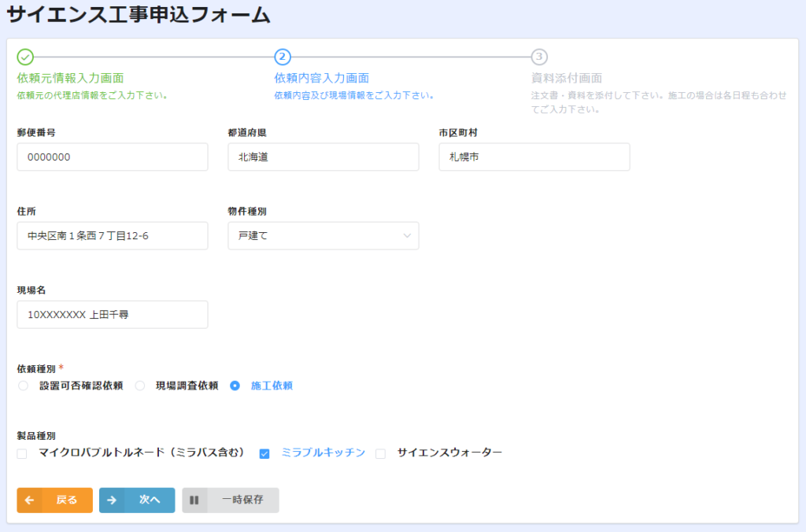Click the 依頼内容入力画面 step title
The width and height of the screenshot is (806, 532).
(x=321, y=78)
